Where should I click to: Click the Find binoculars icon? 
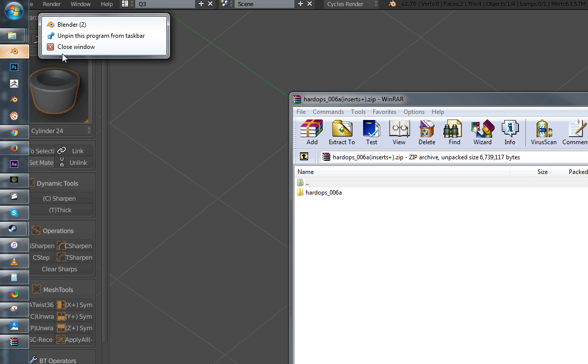[x=454, y=132]
